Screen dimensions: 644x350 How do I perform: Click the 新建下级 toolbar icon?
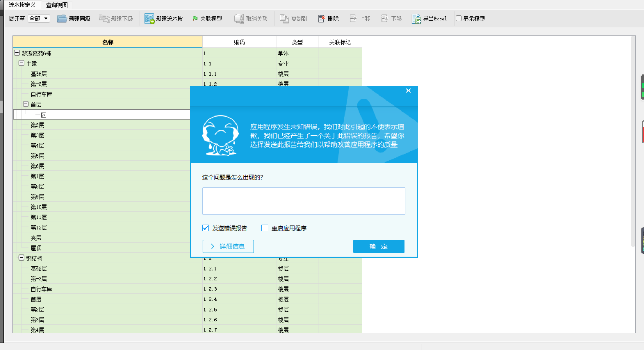click(x=104, y=19)
